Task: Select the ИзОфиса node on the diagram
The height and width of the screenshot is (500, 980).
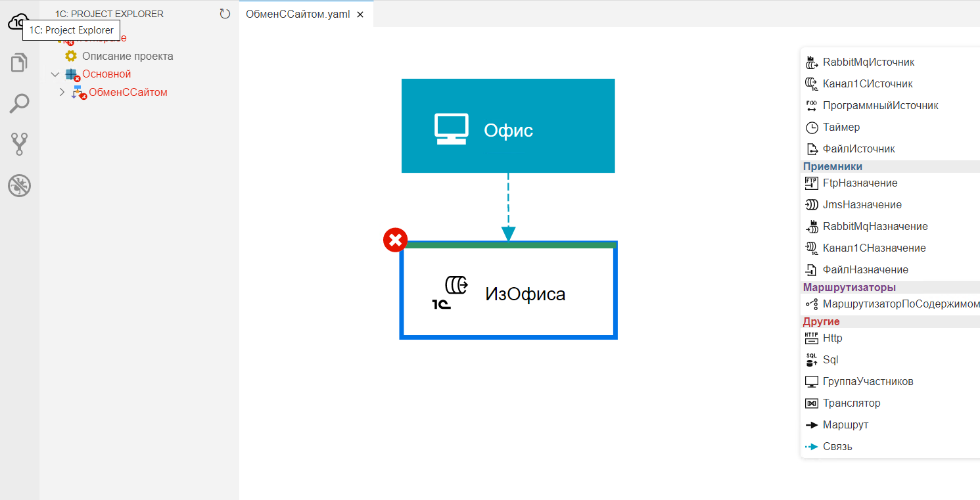Action: [509, 290]
